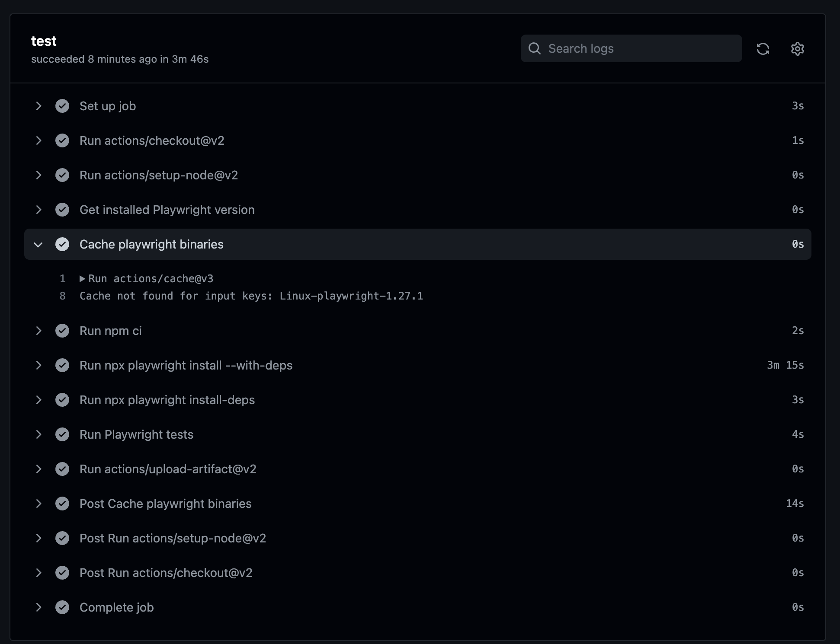
Task: Expand Run npx playwright install --with-deps
Action: (38, 365)
